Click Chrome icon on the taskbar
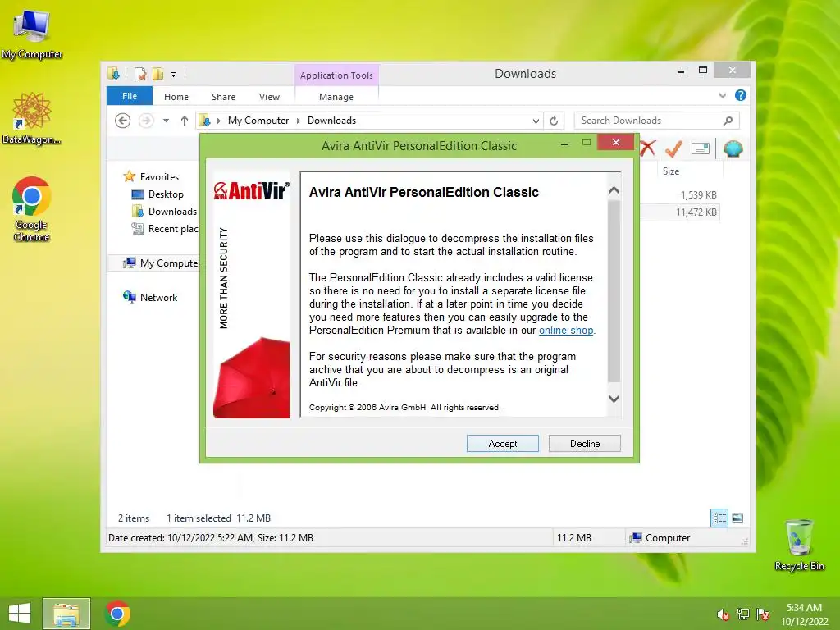Screen dimensions: 840x630 coord(117,614)
